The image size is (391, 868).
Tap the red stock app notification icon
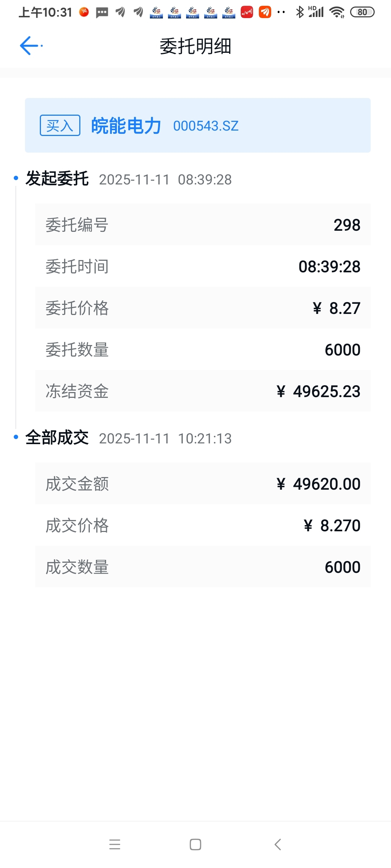pos(247,12)
